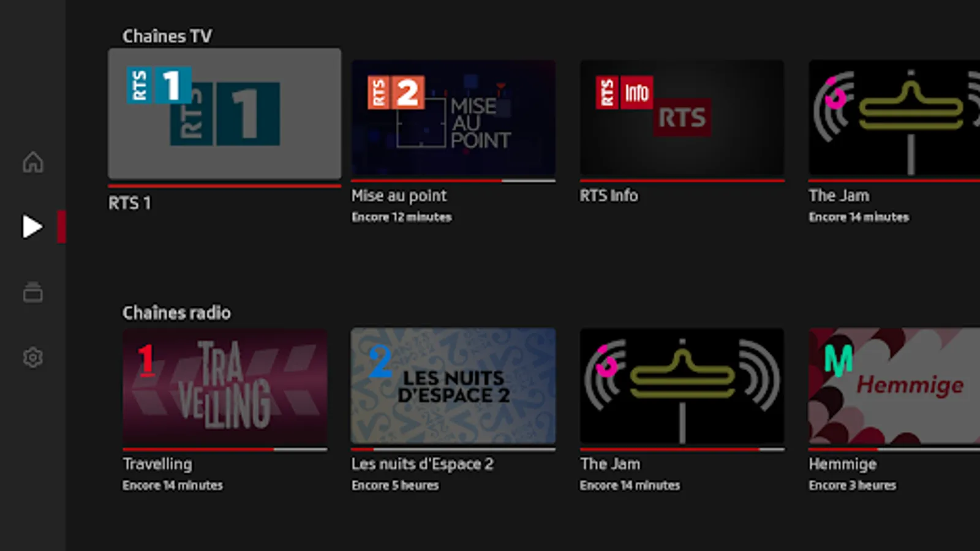The height and width of the screenshot is (551, 980).
Task: Click the progress bar under radio The Jam
Action: point(682,449)
